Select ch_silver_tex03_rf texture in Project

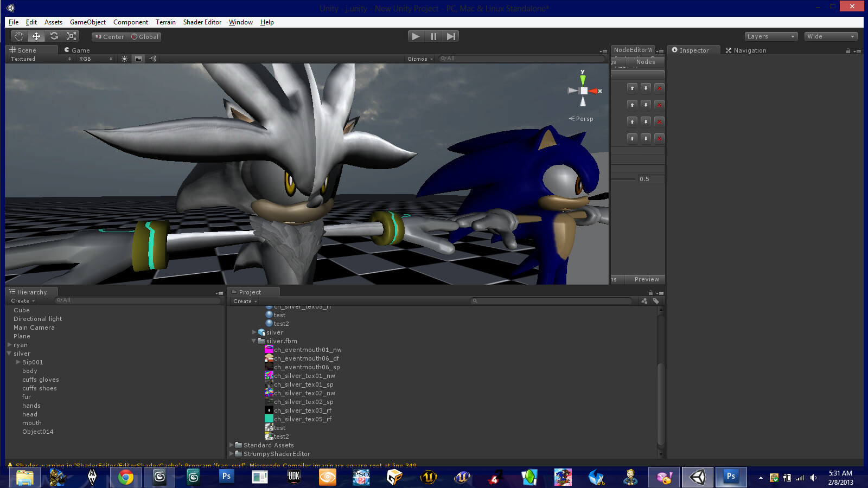pos(302,410)
